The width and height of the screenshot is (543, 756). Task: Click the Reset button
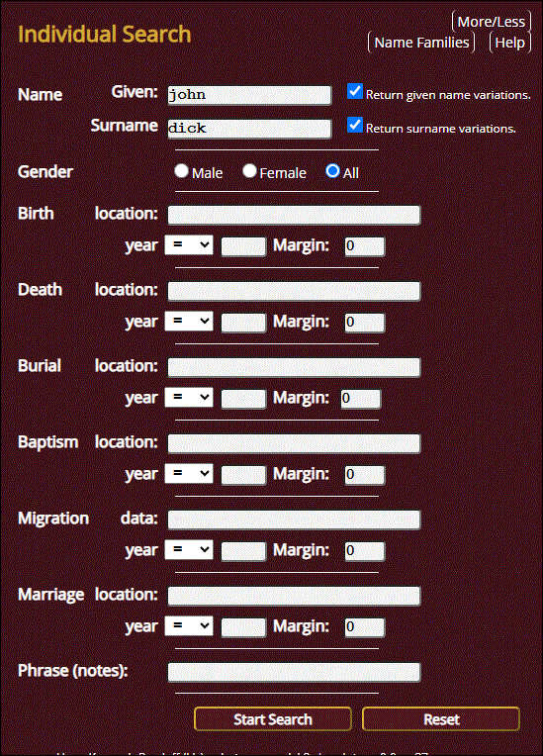coord(441,719)
